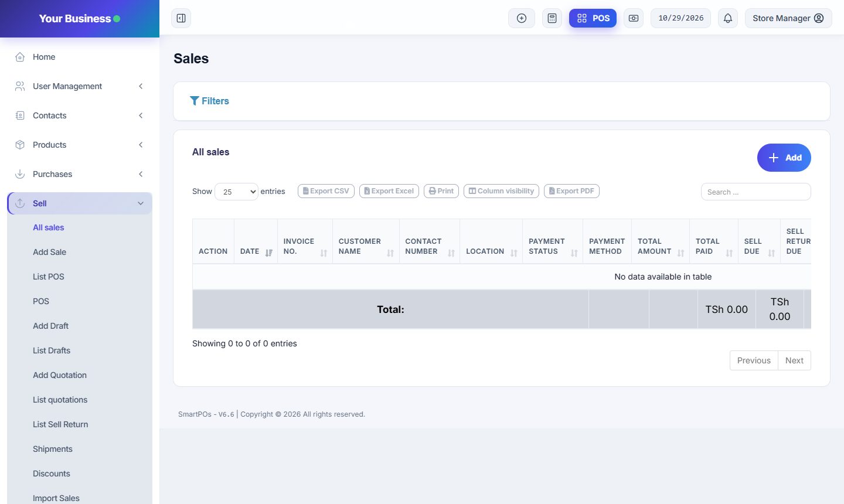Open Add Draft in the sidebar
This screenshot has width=844, height=504.
(x=50, y=326)
